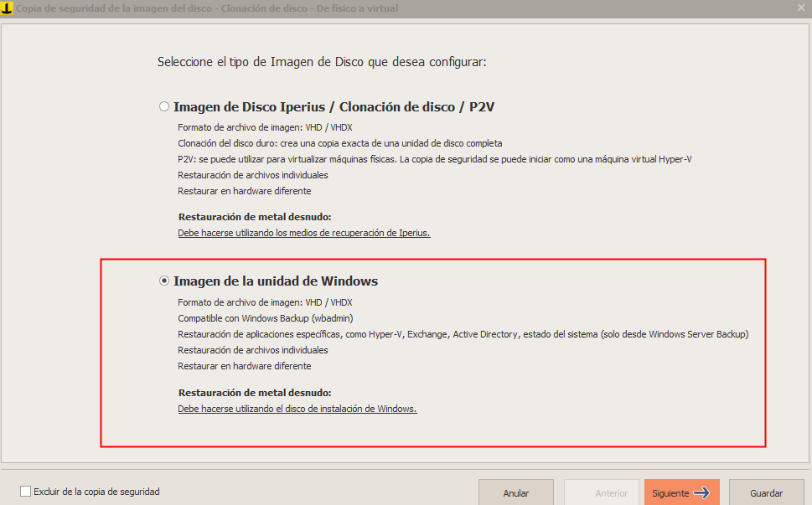The height and width of the screenshot is (505, 812).
Task: Click 'Restauración de archivos individuales' under Iperius option
Action: coord(253,175)
